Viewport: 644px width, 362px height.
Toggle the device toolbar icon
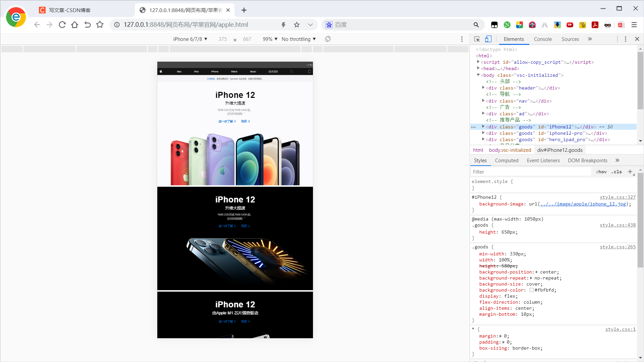[x=488, y=39]
